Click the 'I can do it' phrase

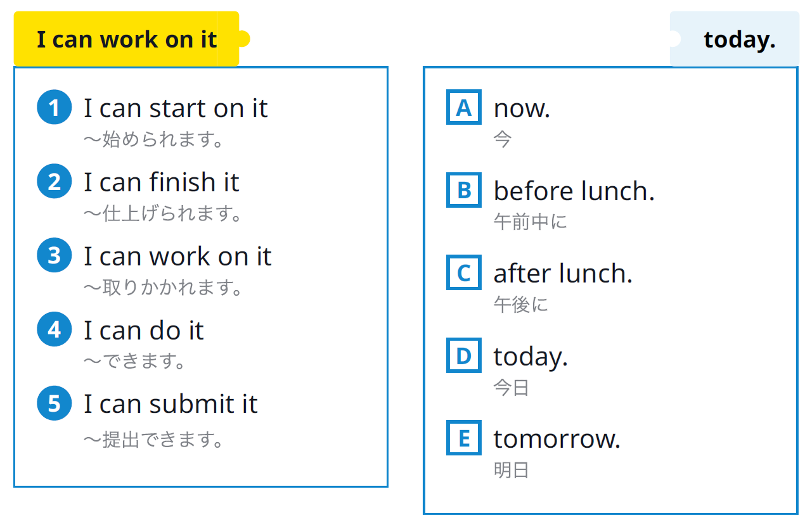point(144,331)
